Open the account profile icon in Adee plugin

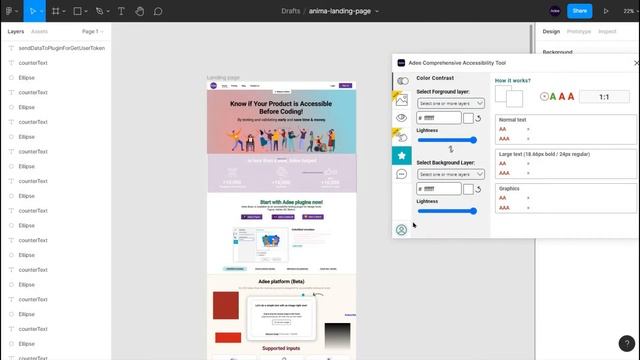coord(401,230)
